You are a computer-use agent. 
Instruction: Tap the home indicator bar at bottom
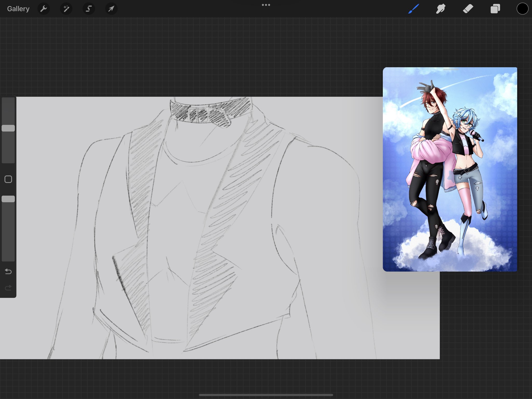[x=266, y=395]
